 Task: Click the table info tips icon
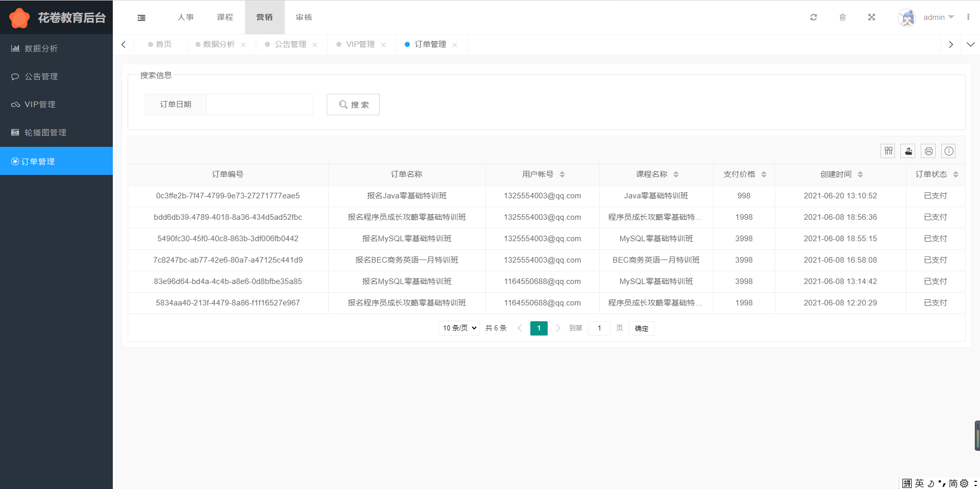coord(949,151)
